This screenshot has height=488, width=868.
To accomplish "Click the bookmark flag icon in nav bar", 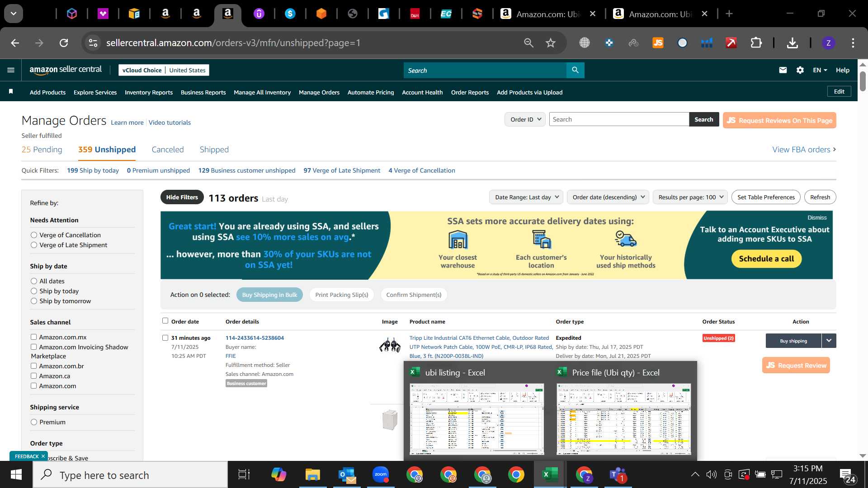I will (x=11, y=92).
